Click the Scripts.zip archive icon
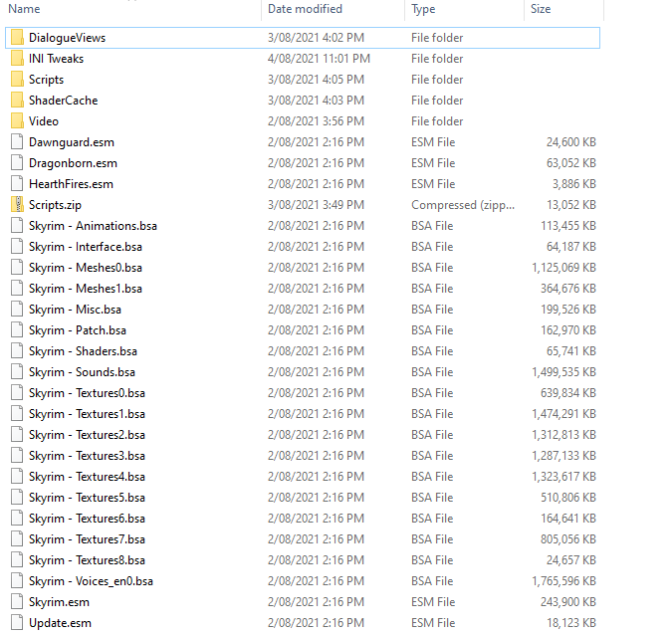The height and width of the screenshot is (635, 672). coord(17,205)
